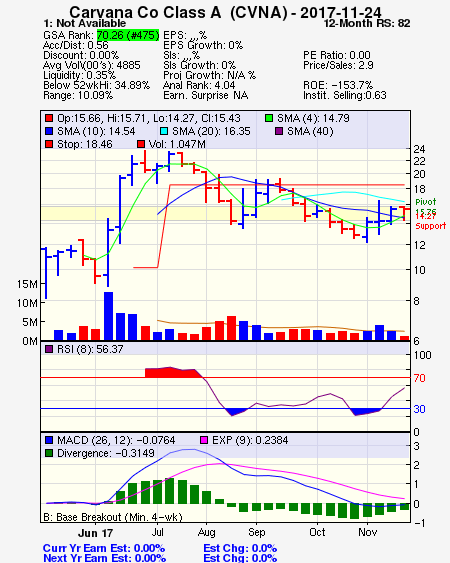Click the Range: 10.09% text

pos(78,96)
